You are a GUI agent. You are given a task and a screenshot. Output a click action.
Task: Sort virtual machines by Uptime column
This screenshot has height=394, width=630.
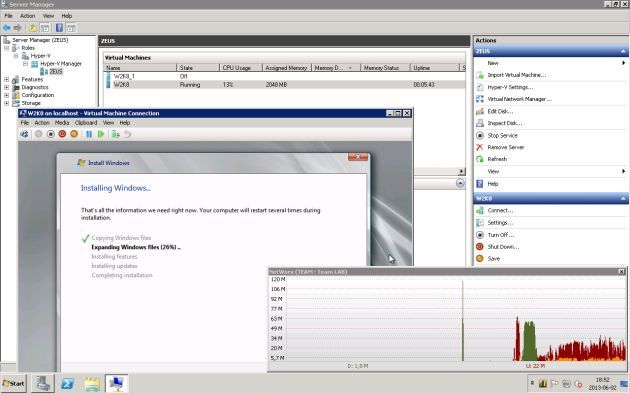tap(434, 68)
